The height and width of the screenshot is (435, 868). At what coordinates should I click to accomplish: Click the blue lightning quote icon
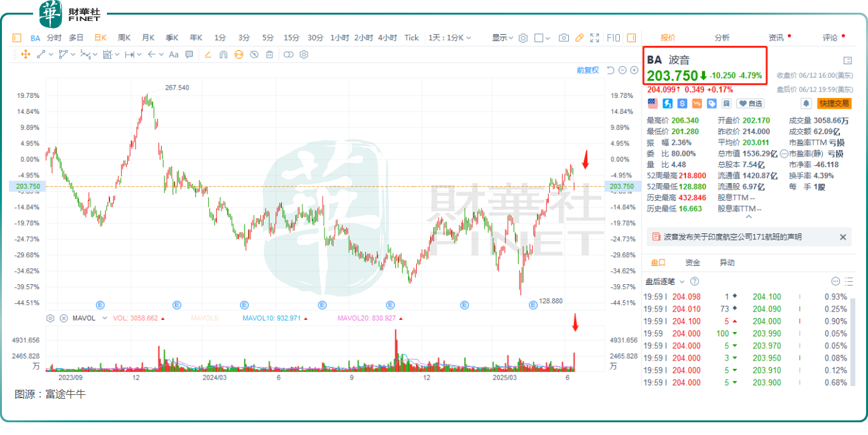[668, 103]
